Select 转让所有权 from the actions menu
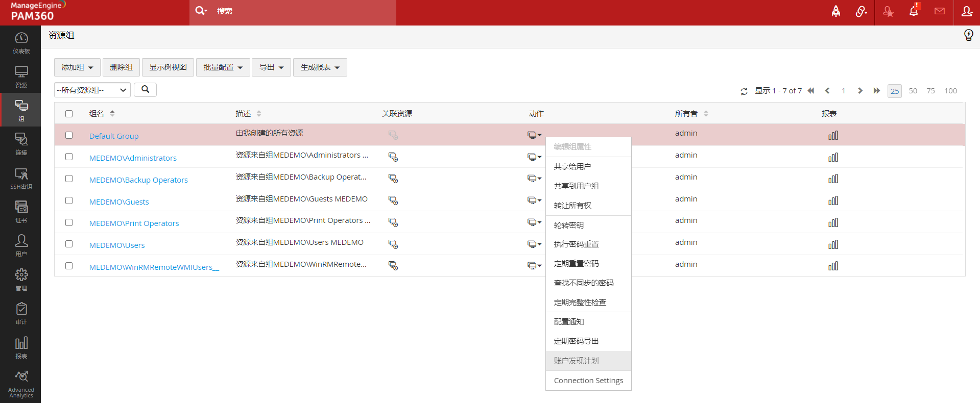 572,206
